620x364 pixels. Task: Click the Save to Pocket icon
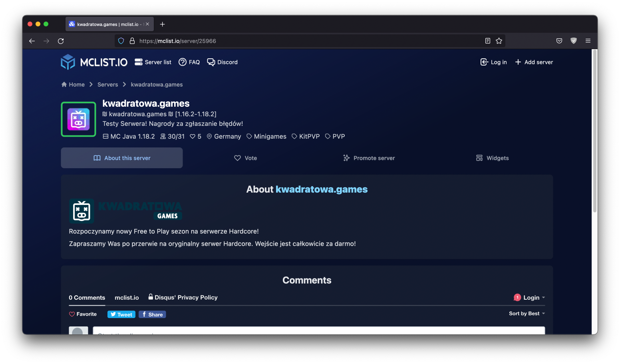[x=559, y=41]
